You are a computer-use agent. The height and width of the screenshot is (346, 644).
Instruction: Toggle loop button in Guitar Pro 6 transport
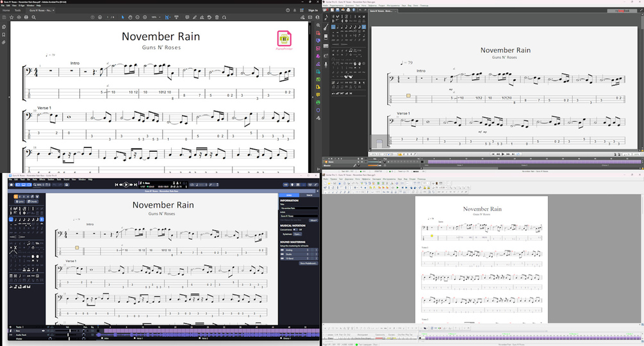pos(518,154)
